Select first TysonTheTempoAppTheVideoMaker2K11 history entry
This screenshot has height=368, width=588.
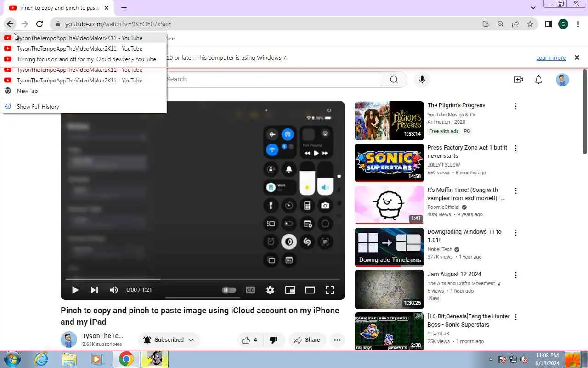click(x=84, y=38)
